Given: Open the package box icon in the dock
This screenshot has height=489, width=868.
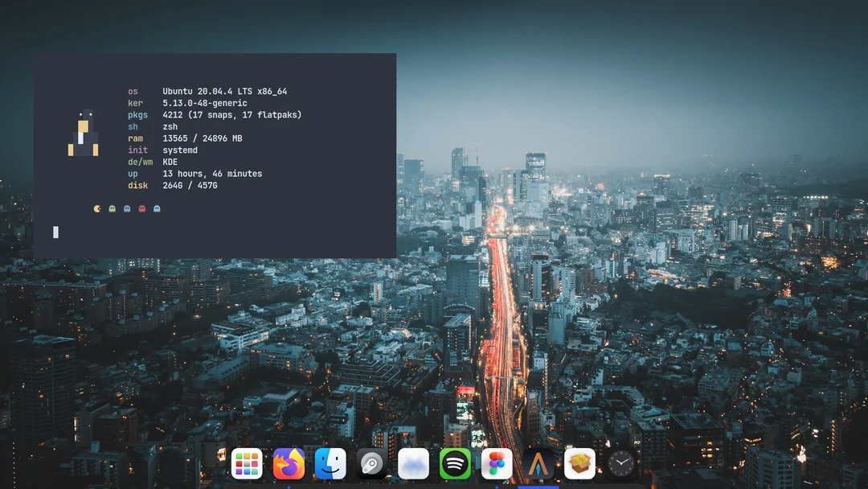Looking at the screenshot, I should [x=579, y=464].
